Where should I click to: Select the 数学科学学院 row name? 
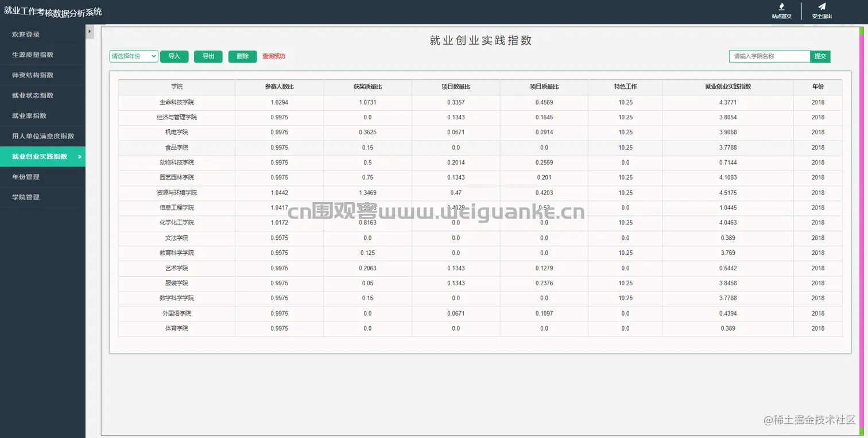[177, 298]
